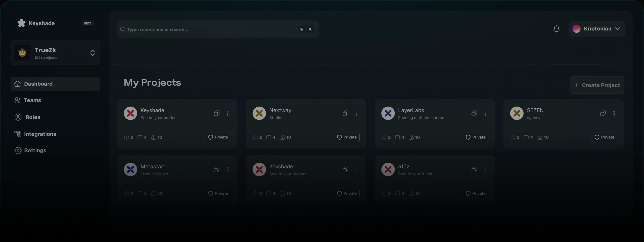Click the Kriptonian gradient avatar
644x242 pixels.
(x=577, y=29)
